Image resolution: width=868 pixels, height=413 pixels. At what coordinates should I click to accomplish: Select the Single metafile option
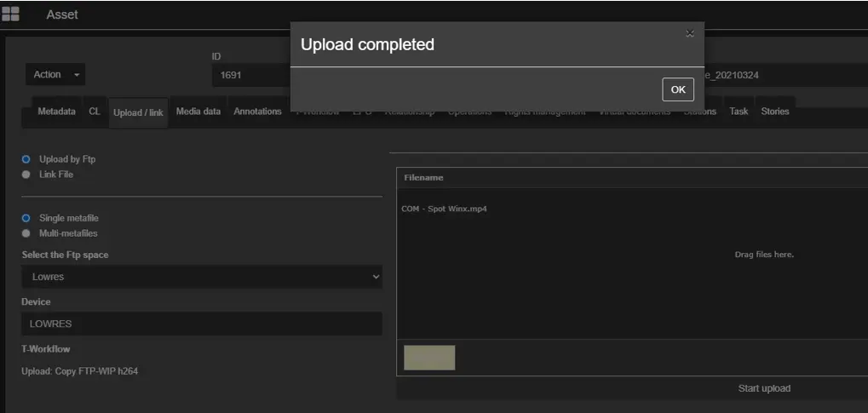26,218
